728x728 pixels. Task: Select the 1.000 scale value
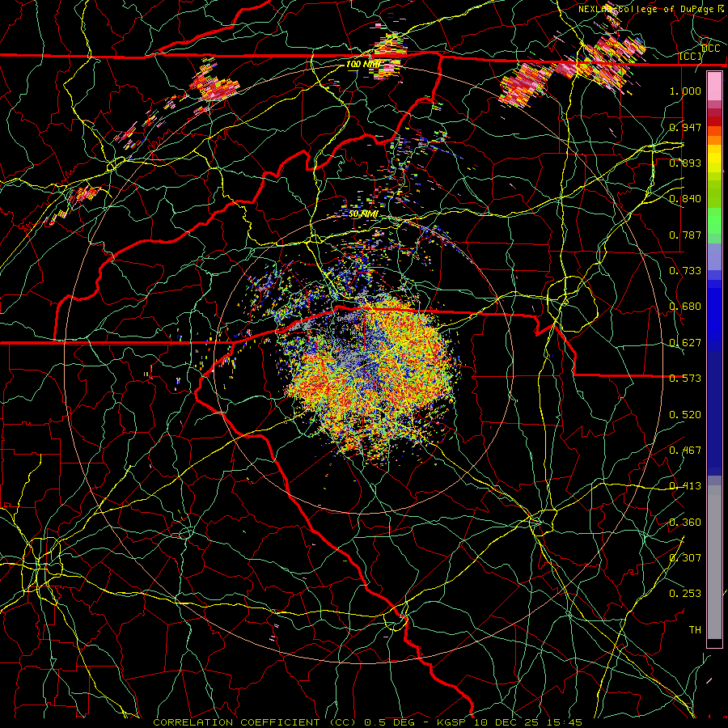click(685, 91)
